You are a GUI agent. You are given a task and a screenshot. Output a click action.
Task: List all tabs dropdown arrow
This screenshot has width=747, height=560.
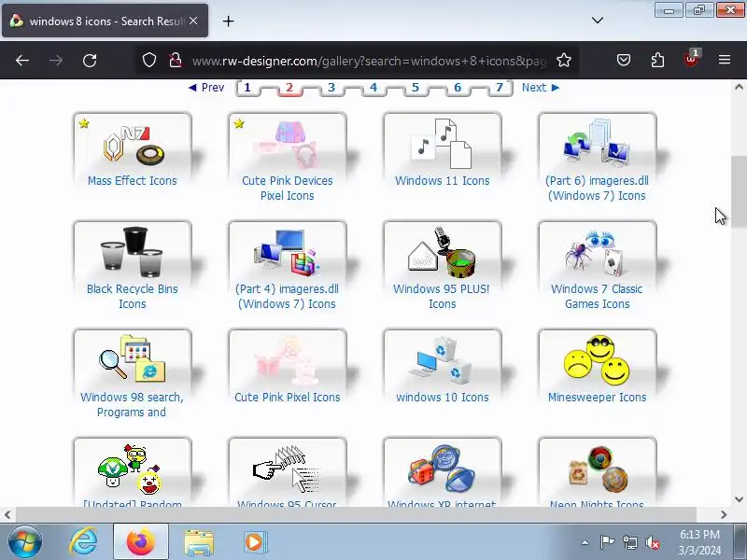(598, 21)
